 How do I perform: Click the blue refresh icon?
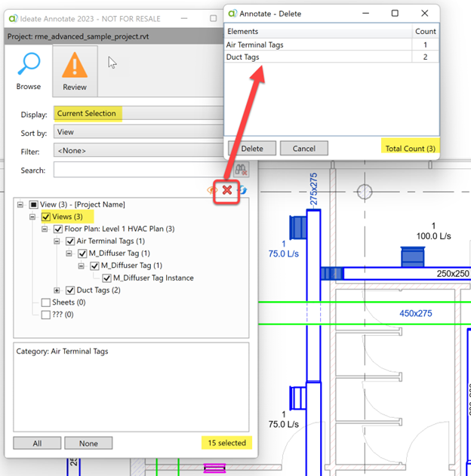(242, 190)
